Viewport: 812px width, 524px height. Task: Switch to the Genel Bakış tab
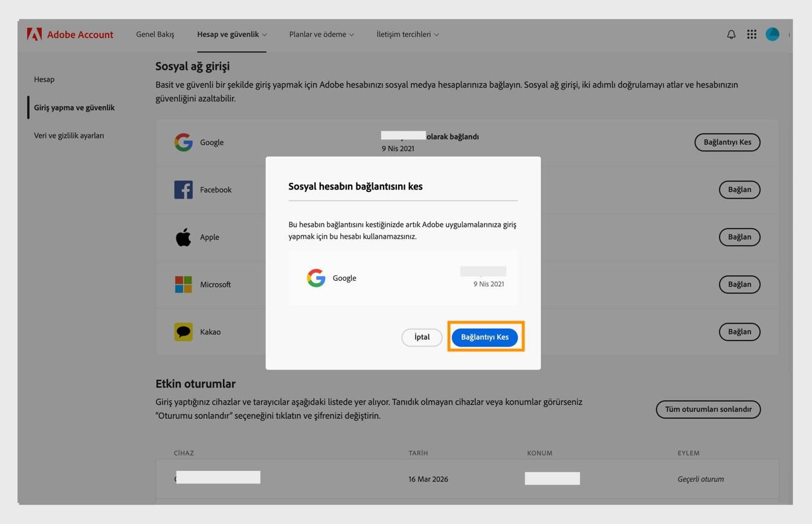(155, 34)
